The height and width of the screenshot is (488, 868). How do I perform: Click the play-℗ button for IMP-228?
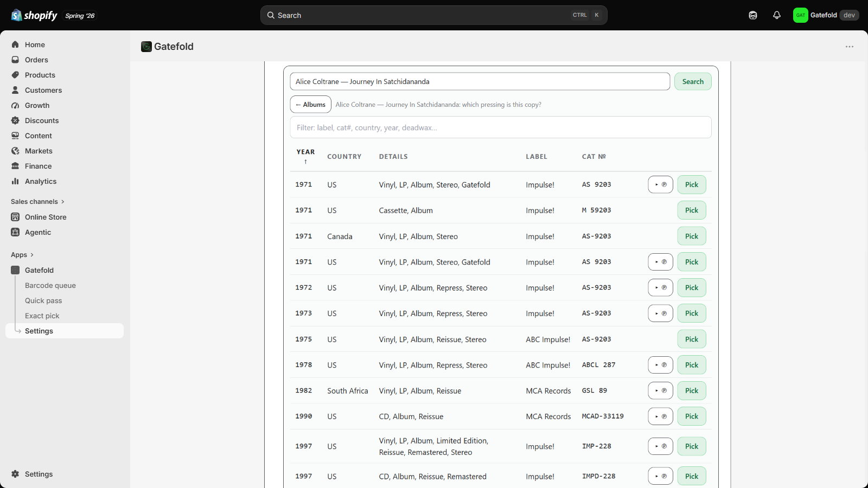[x=660, y=446]
